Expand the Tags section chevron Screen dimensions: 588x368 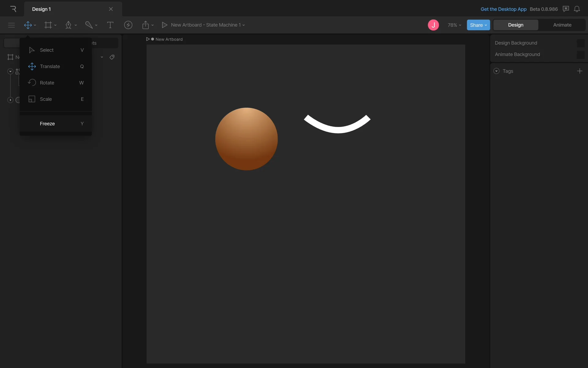[496, 71]
